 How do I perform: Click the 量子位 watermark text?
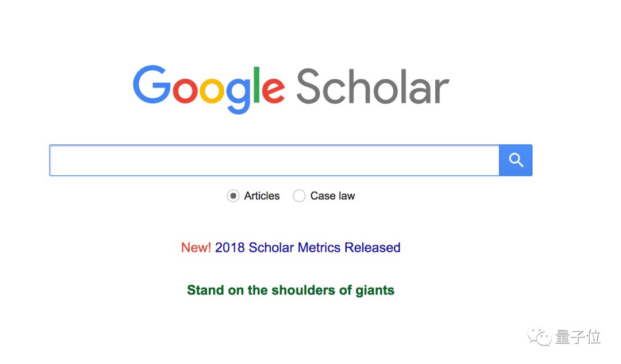pyautogui.click(x=577, y=337)
